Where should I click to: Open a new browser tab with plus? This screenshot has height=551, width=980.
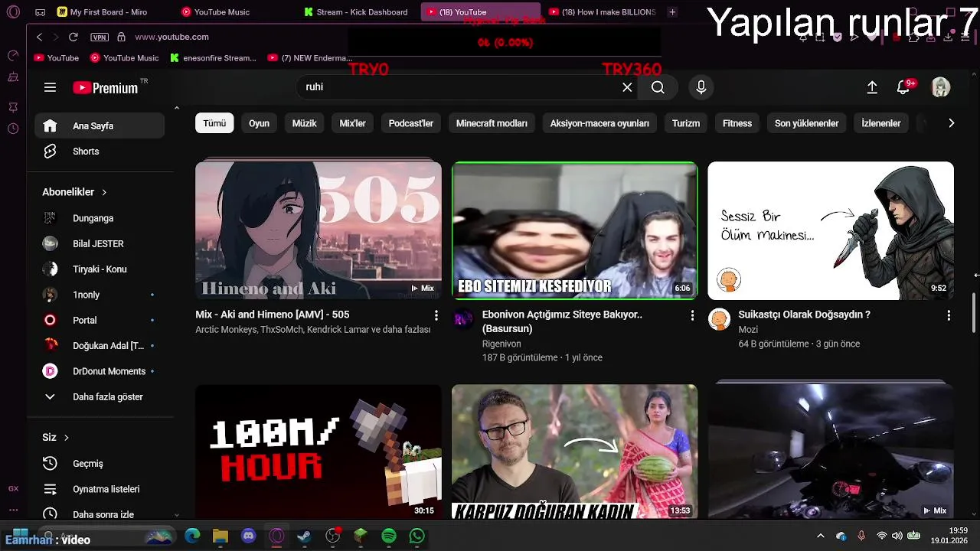pyautogui.click(x=672, y=12)
